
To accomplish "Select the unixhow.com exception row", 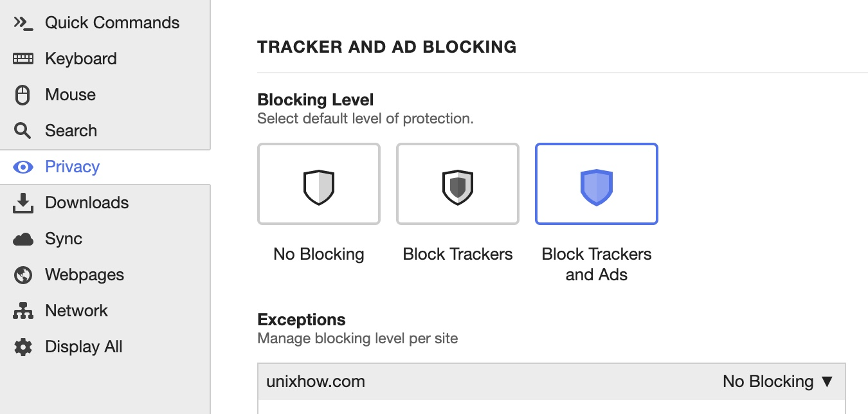I will click(552, 381).
